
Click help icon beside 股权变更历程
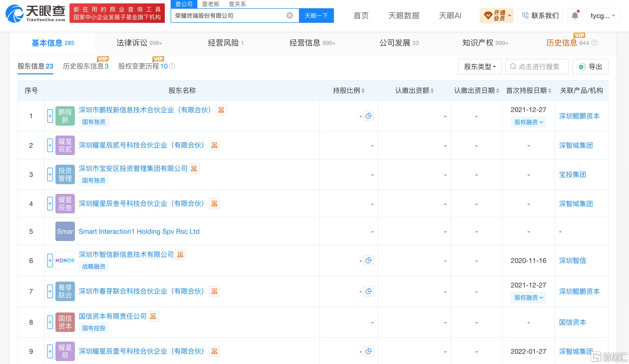point(172,66)
